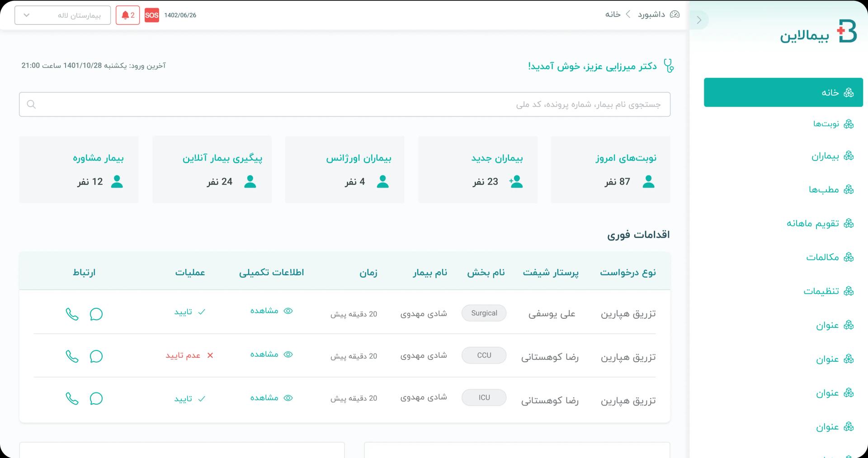Screen dimensions: 868x458
Task: Click the magnifier search icon
Action: [x=31, y=104]
